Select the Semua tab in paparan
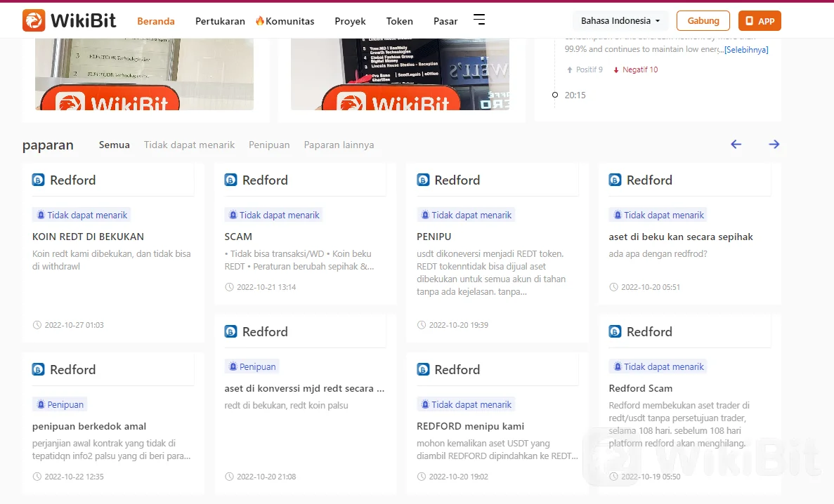This screenshot has height=504, width=834. 115,145
